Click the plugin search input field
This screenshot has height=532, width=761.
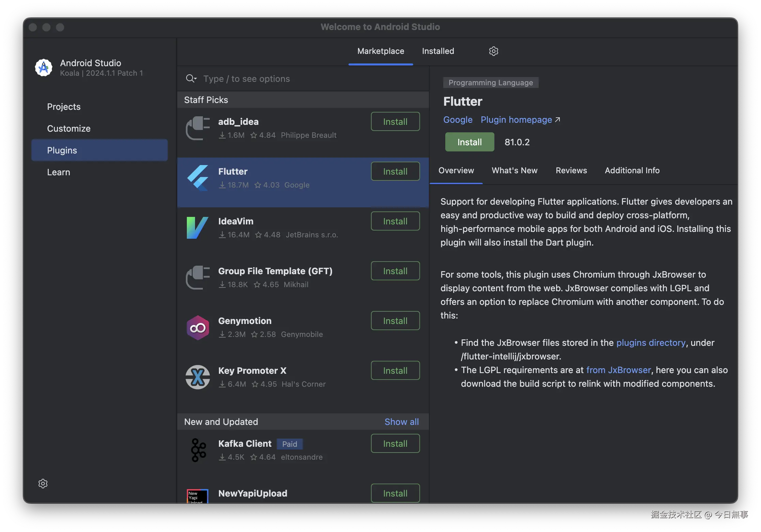click(307, 79)
